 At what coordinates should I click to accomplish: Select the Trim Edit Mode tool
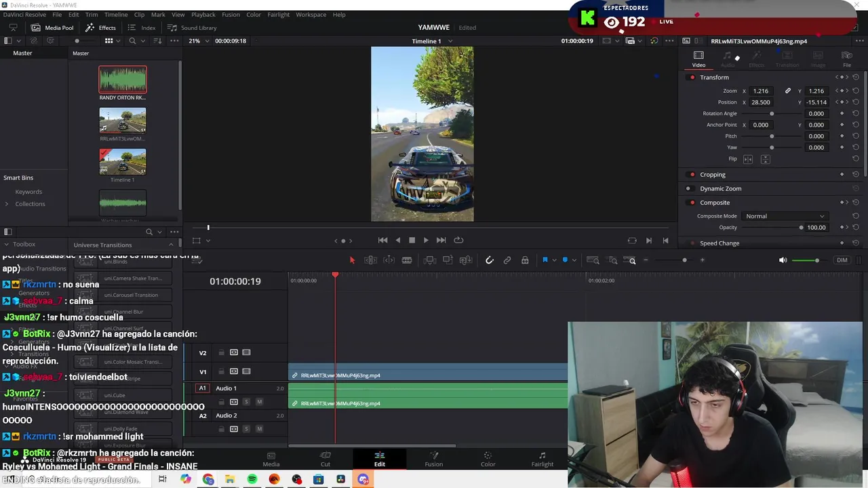pyautogui.click(x=370, y=260)
